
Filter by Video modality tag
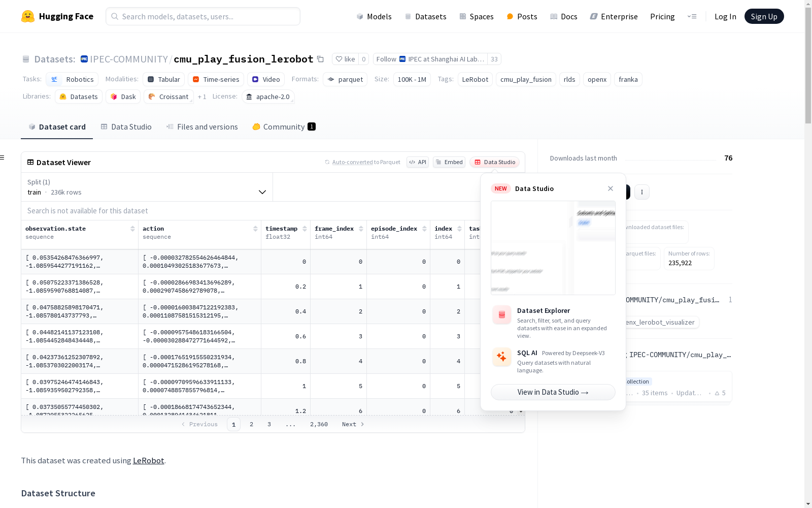[266, 79]
